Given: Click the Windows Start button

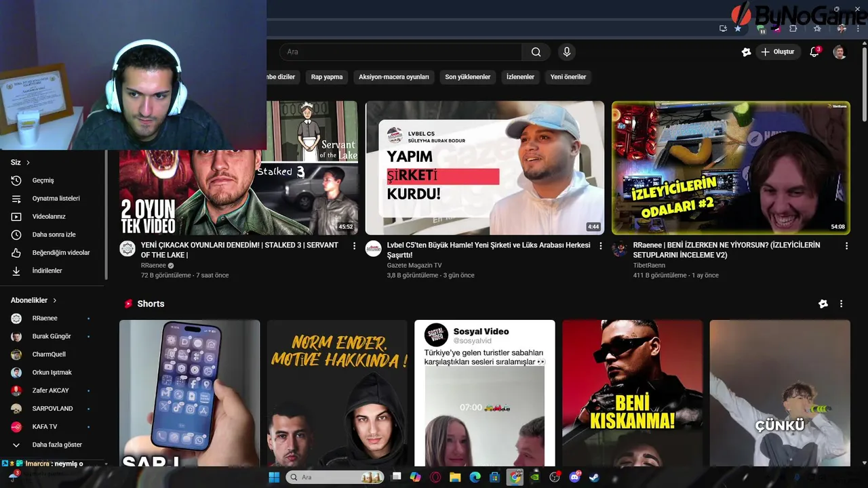Looking at the screenshot, I should click(274, 477).
